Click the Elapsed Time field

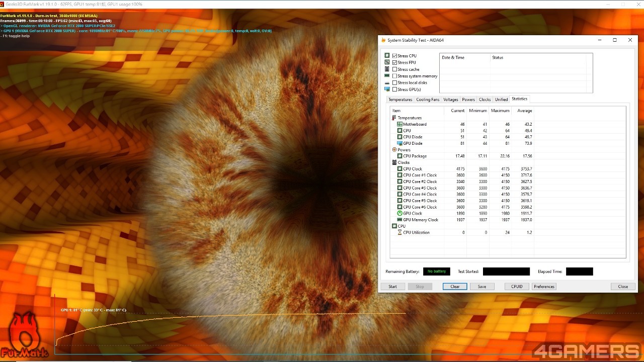pos(580,271)
